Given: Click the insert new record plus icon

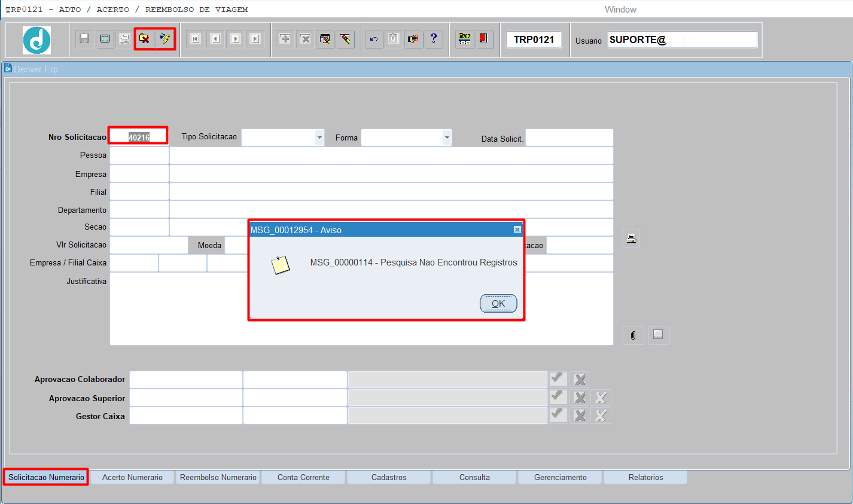Looking at the screenshot, I should pos(285,39).
